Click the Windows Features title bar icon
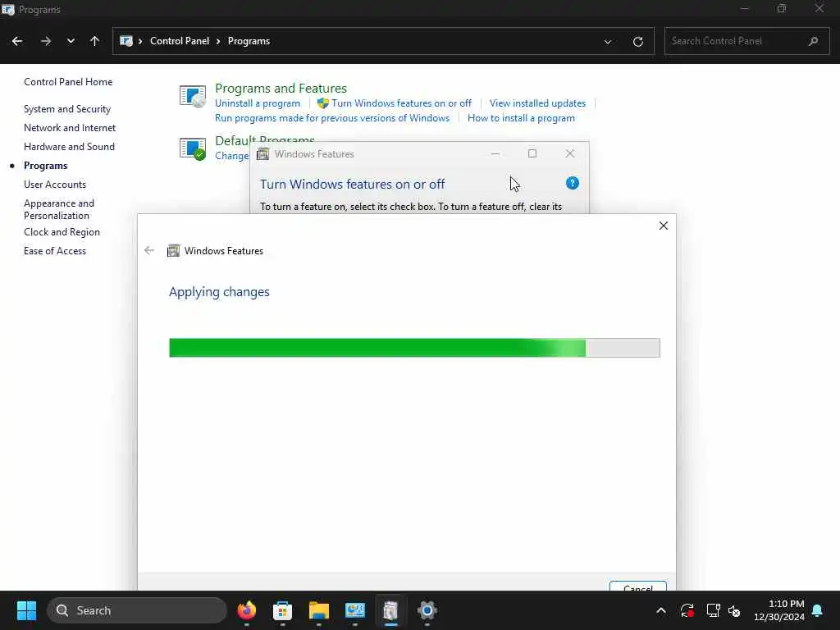This screenshot has height=630, width=840. coord(262,154)
